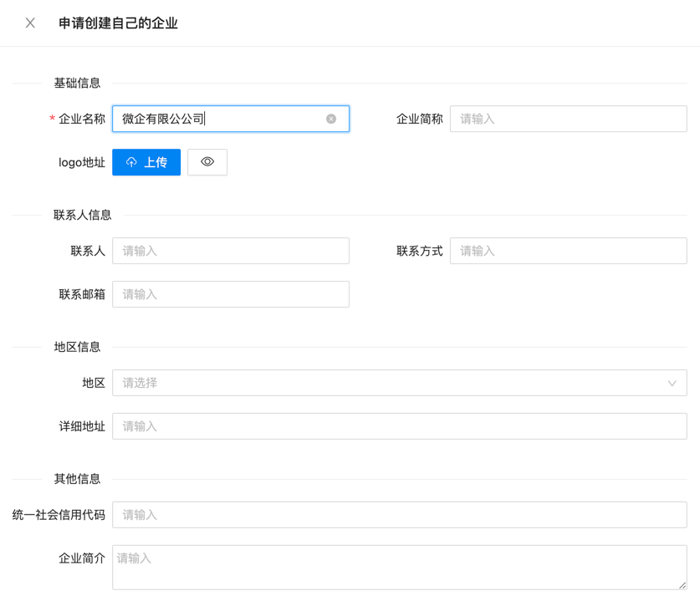The height and width of the screenshot is (601, 700).
Task: Grab the 企业简介 textarea resize handle
Action: pos(682,585)
